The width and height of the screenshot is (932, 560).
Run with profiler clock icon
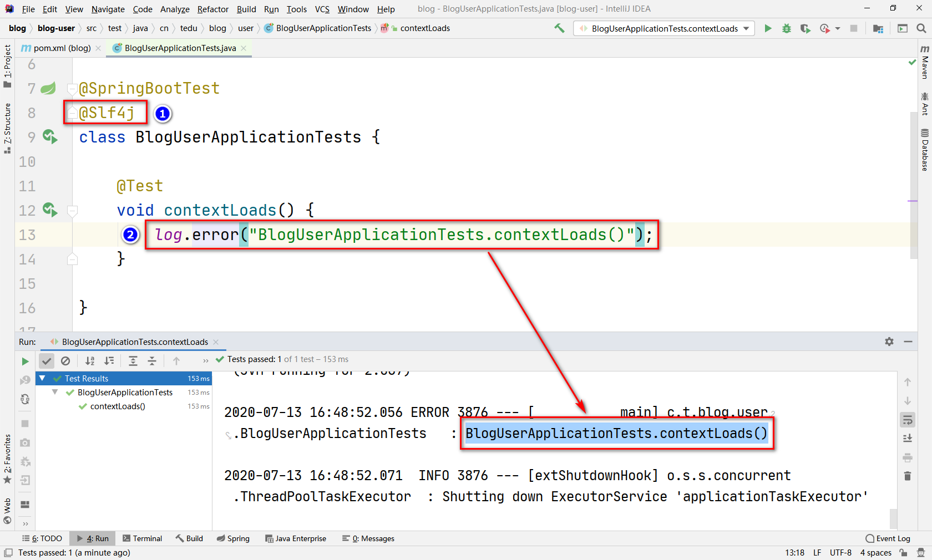(824, 28)
